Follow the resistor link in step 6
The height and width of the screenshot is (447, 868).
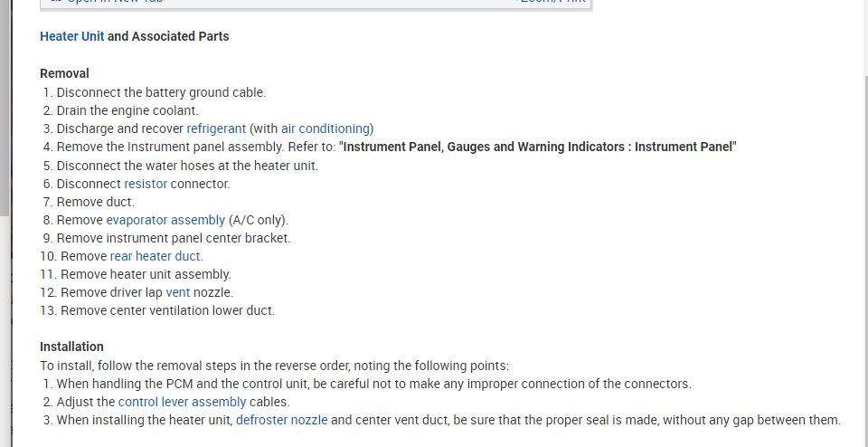click(146, 184)
